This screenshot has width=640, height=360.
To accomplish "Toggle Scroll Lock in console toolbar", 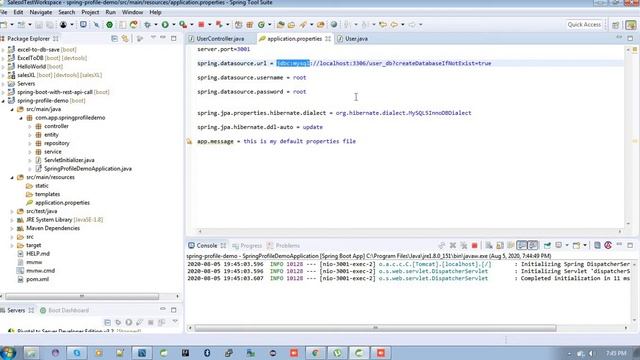I will [x=500, y=245].
